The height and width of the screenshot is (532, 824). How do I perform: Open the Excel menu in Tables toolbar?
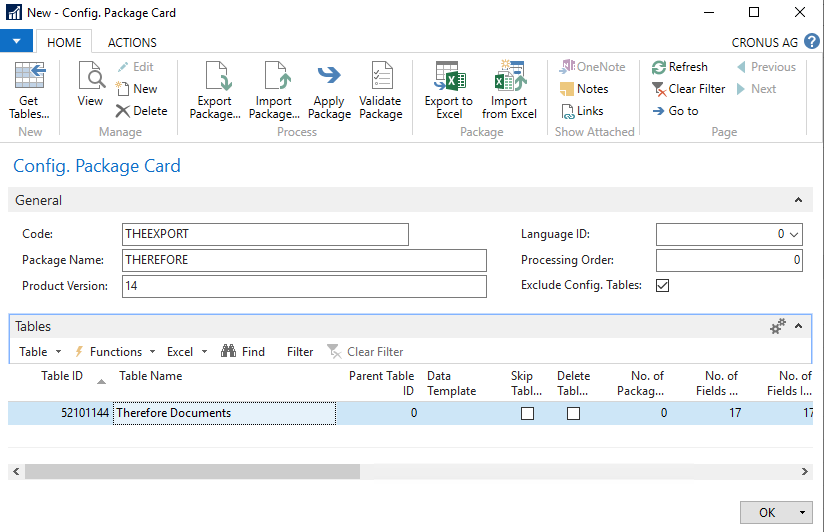click(186, 352)
